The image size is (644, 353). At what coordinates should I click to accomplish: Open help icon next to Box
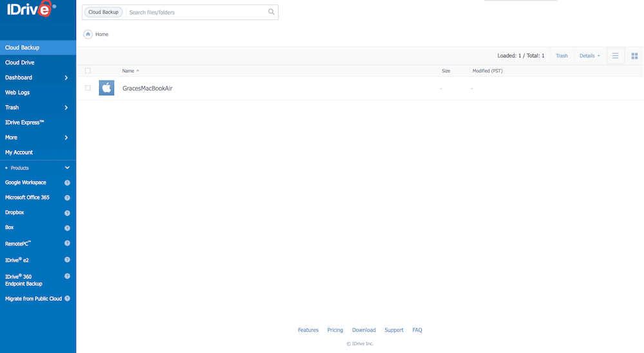coord(68,228)
